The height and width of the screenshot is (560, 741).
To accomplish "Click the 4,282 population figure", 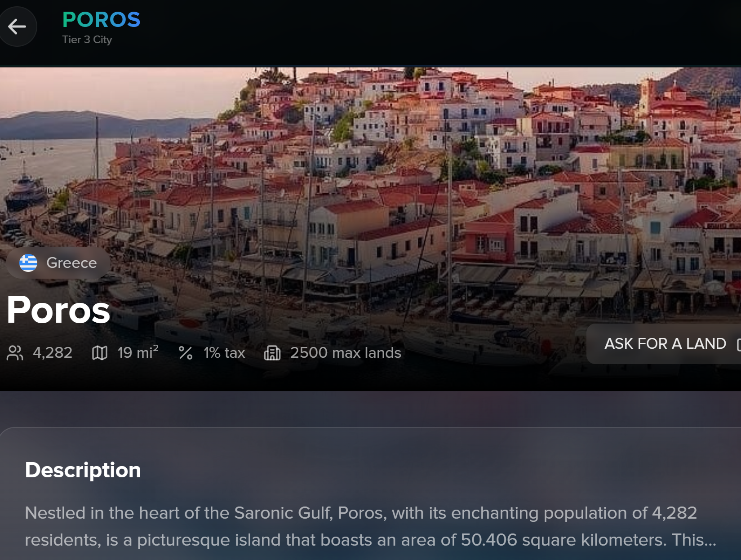I will pos(53,353).
